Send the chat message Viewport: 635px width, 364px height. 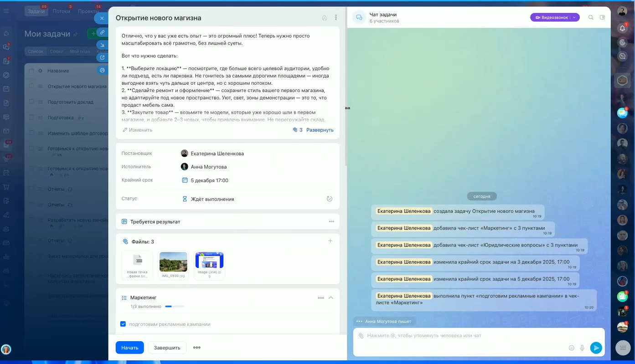(x=596, y=348)
